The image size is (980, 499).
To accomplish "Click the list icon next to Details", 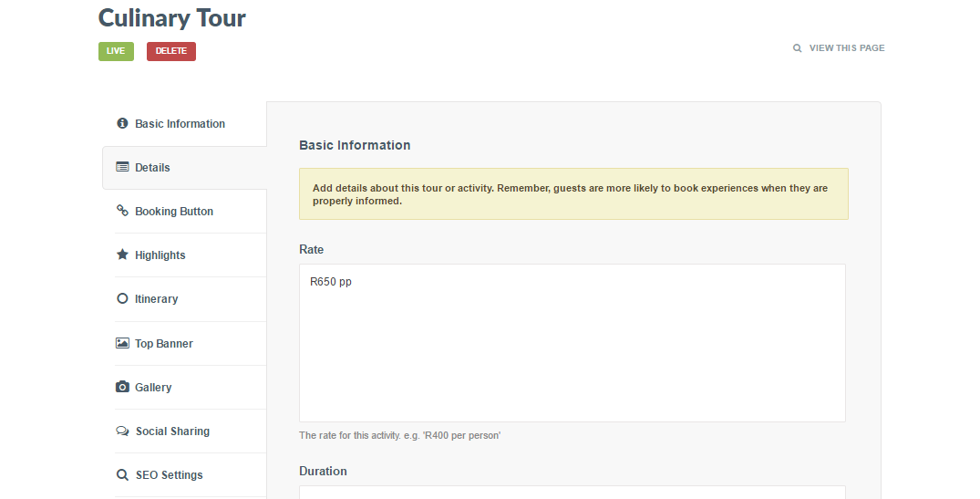I will (x=122, y=167).
